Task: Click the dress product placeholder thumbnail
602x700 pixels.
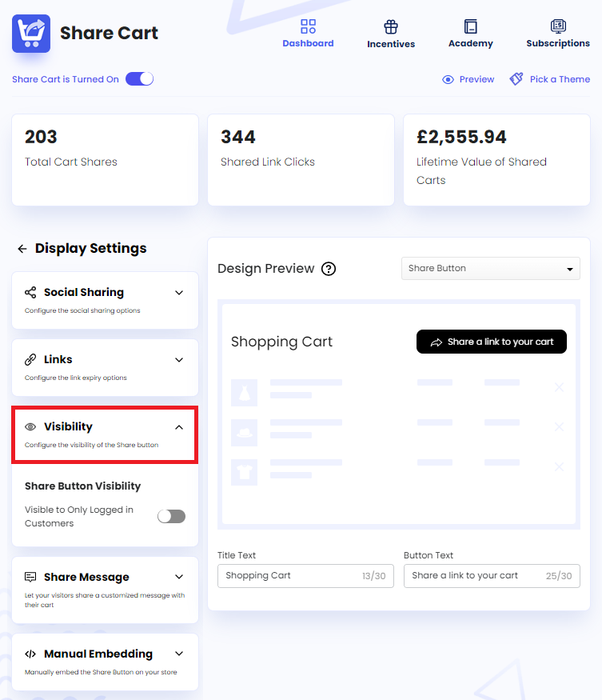Action: point(244,393)
